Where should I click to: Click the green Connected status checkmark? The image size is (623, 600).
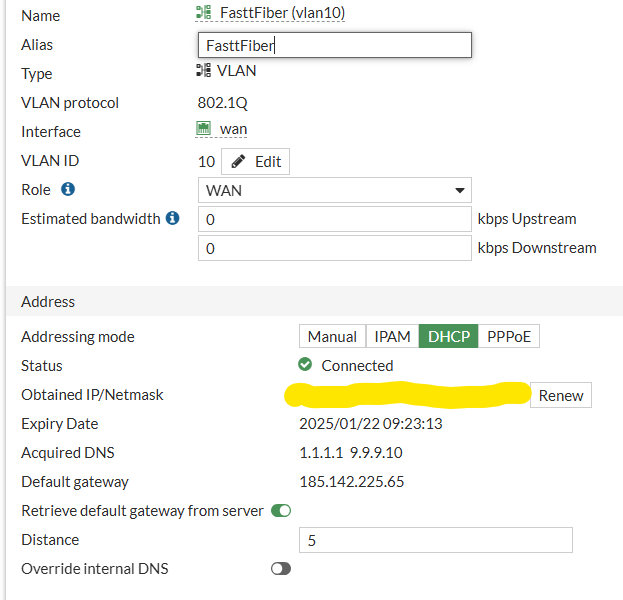coord(306,365)
